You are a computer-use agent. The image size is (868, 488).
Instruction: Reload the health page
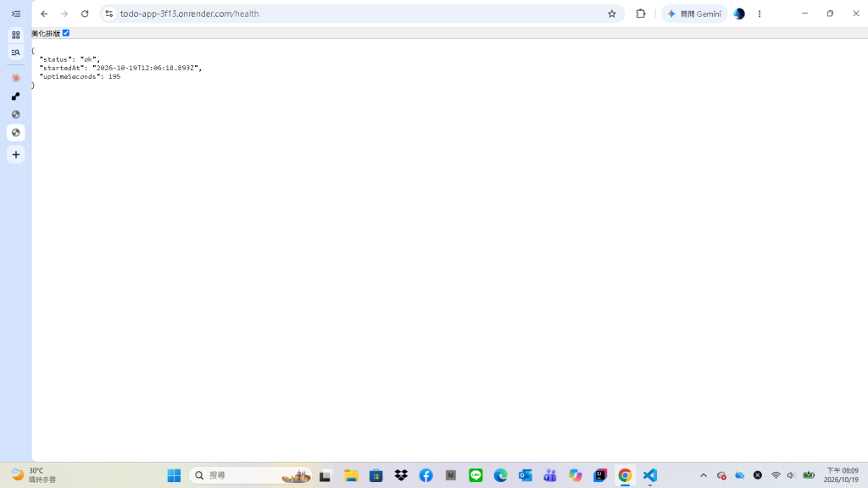coord(85,14)
